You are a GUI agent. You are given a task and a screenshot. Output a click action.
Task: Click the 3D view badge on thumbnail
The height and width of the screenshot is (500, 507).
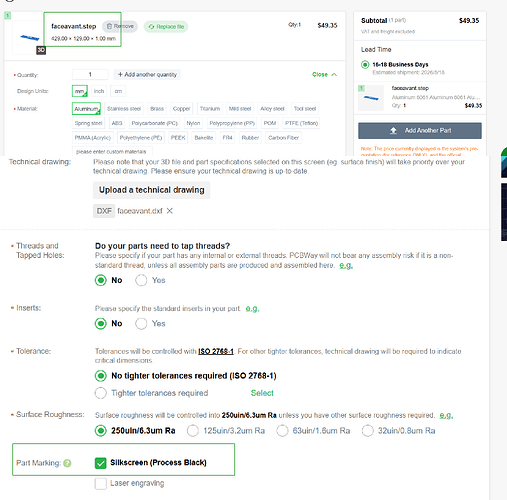(41, 50)
